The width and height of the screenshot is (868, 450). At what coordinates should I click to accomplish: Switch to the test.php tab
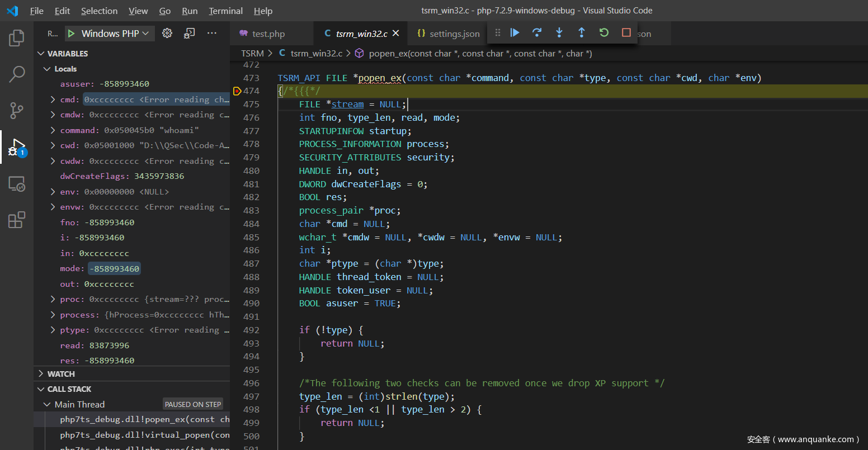(x=268, y=34)
